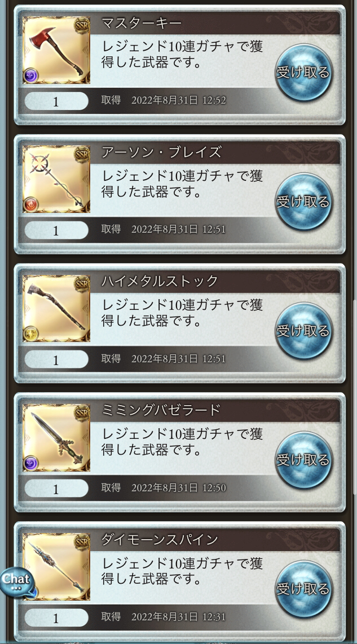Image resolution: width=357 pixels, height=644 pixels.
Task: Tap the マスターキー red axe weapon icon
Action: pos(56,50)
